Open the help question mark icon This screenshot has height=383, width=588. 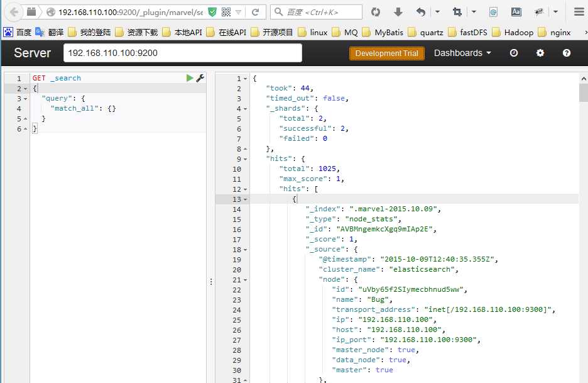pos(567,53)
